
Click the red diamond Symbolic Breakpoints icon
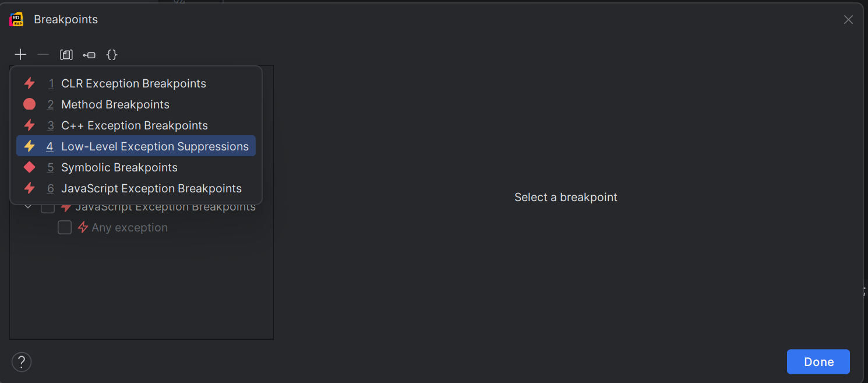29,167
